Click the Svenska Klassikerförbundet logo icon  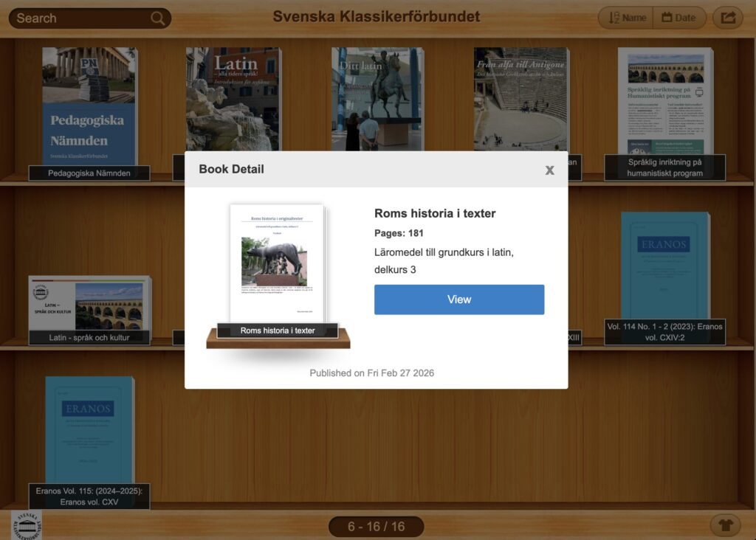27,525
